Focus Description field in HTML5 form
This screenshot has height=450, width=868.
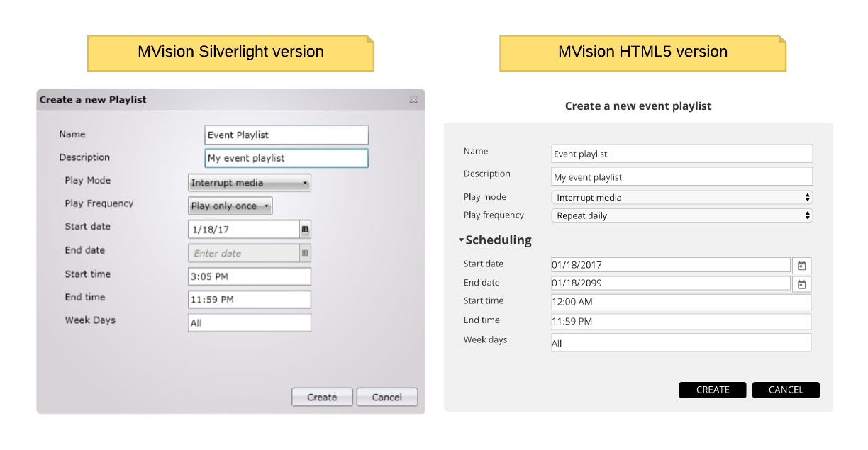coord(682,176)
